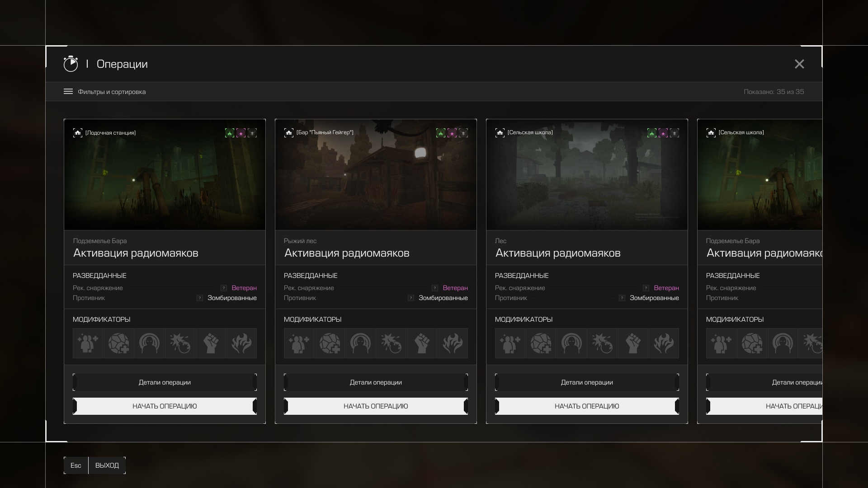Image resolution: width=868 pixels, height=488 pixels.
Task: Click the extra enemies modifier on first card
Action: click(x=88, y=343)
